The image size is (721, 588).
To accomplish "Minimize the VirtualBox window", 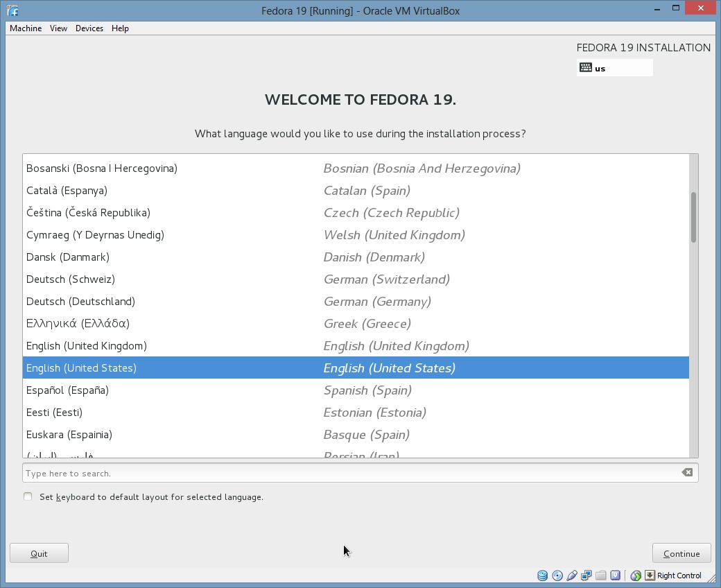I will click(x=657, y=8).
